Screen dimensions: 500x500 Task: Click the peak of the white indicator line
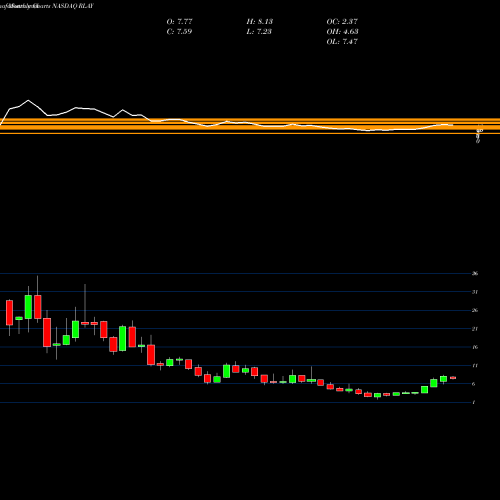[28, 100]
